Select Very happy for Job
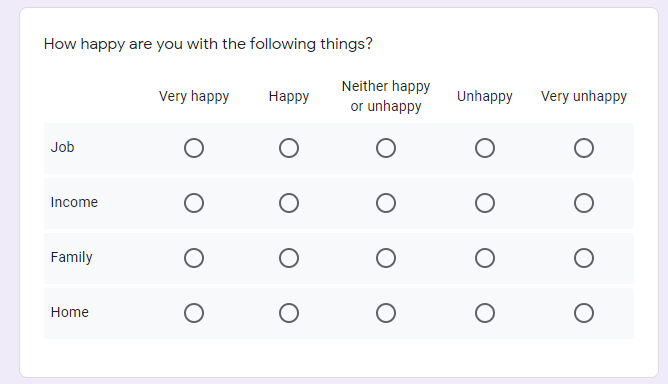Screen dimensions: 668x384 (x=194, y=148)
